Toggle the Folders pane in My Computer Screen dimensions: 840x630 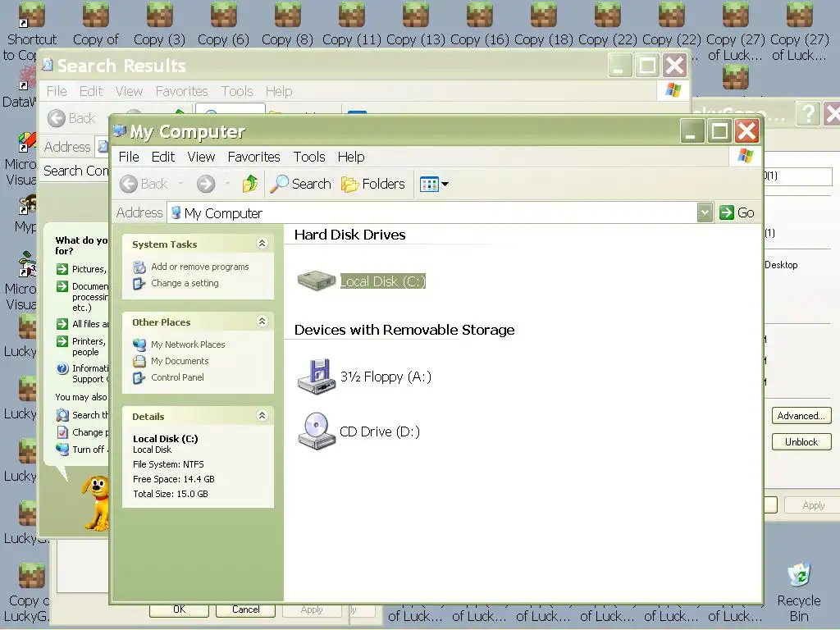[373, 184]
